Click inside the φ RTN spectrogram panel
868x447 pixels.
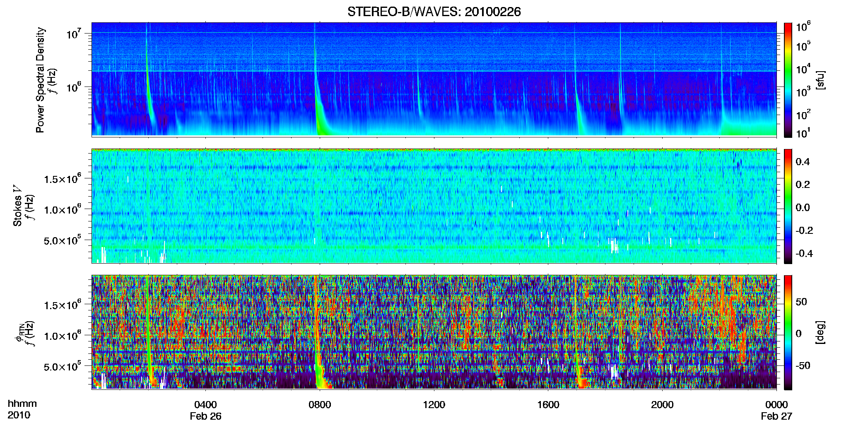[434, 332]
